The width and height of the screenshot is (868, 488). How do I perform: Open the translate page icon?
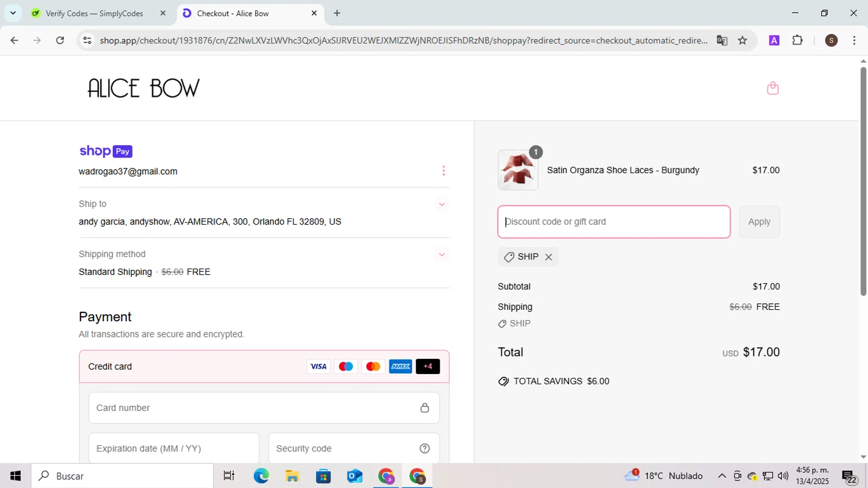point(722,41)
